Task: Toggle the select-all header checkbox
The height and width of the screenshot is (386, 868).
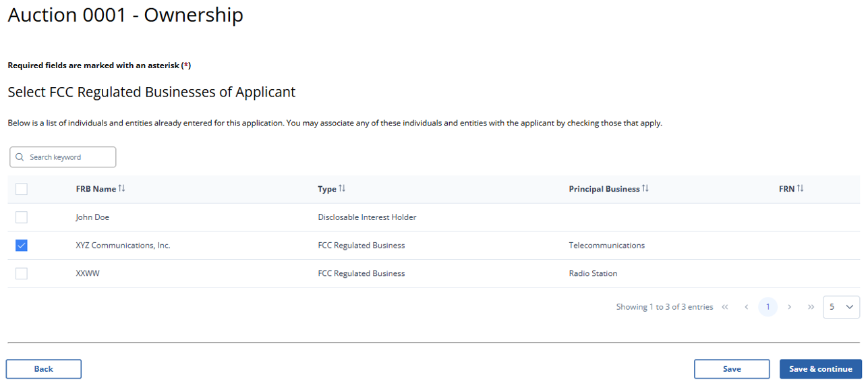Action: [x=22, y=189]
